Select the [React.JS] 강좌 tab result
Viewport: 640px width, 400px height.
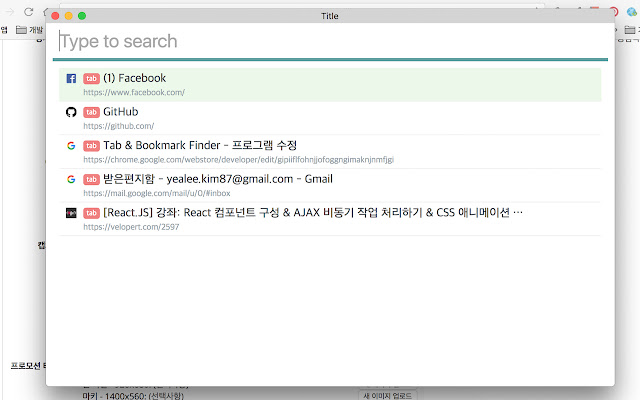click(x=330, y=219)
